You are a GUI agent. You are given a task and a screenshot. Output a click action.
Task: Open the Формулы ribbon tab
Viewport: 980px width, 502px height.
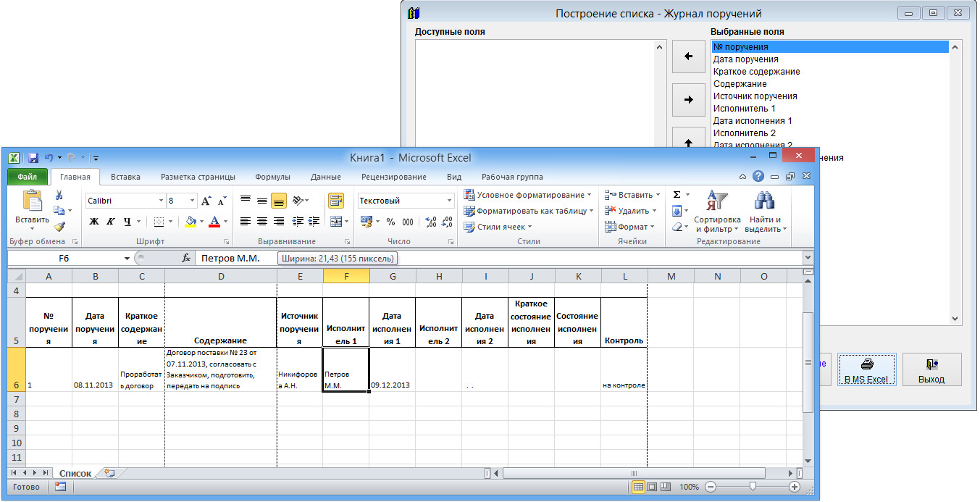pyautogui.click(x=272, y=177)
